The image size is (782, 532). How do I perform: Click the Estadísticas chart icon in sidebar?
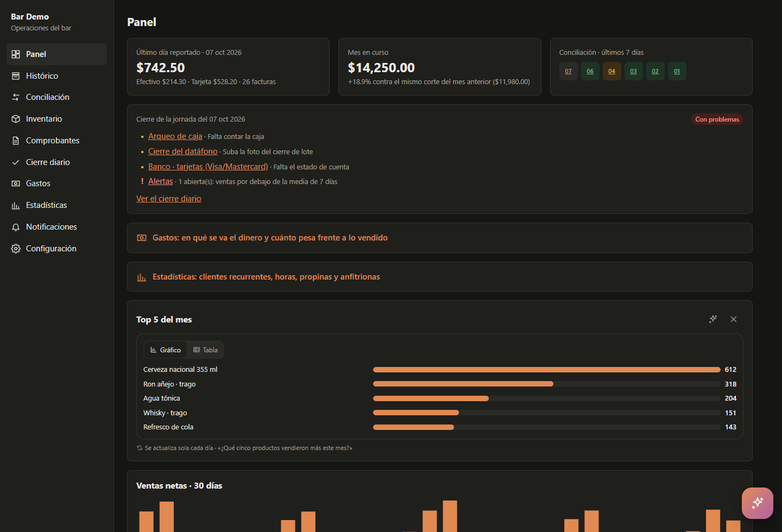point(16,205)
